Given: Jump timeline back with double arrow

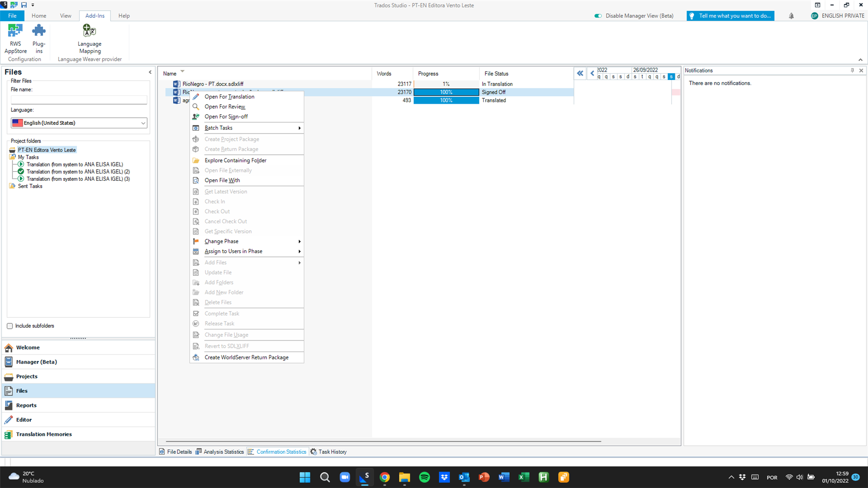Looking at the screenshot, I should (x=580, y=73).
